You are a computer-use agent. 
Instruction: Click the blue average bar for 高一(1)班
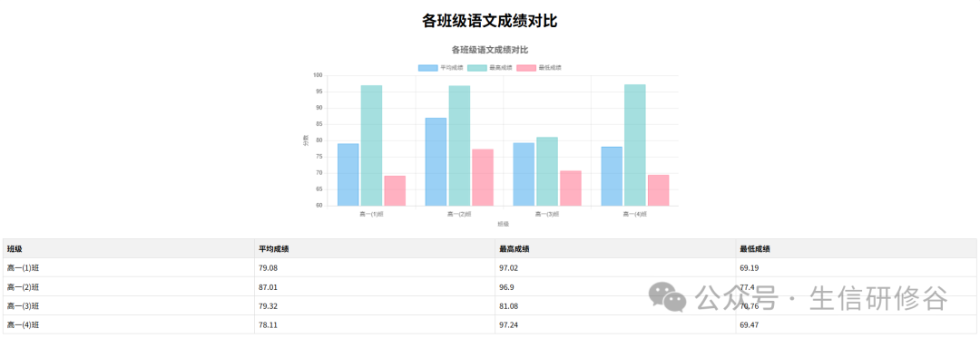[348, 175]
